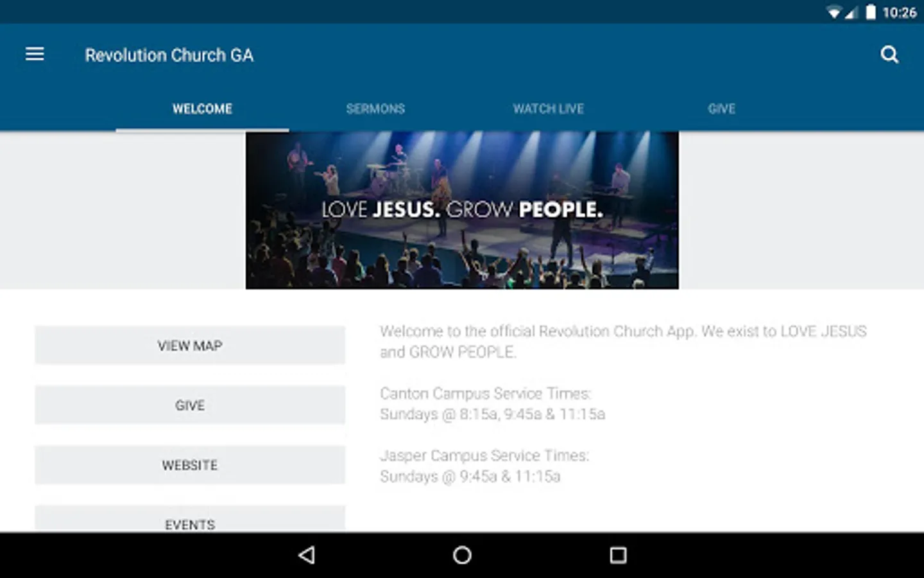This screenshot has height=578, width=924.
Task: Click the View Map button
Action: pos(190,346)
